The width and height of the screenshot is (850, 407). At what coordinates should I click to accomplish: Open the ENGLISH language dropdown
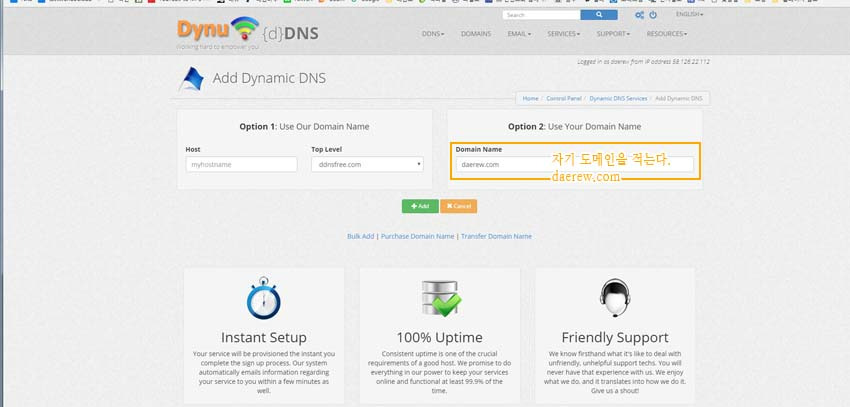(689, 15)
